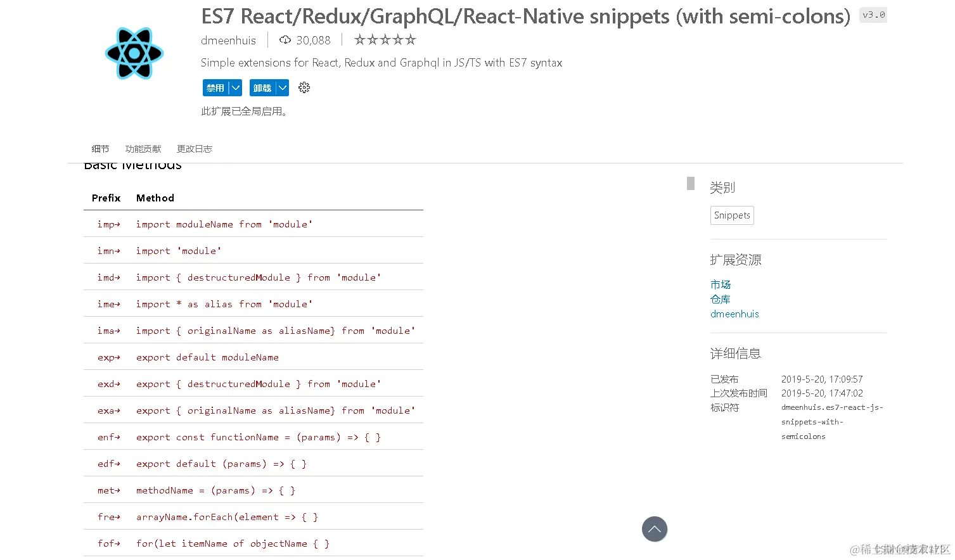The image size is (955, 560).
Task: Click the enf→ prefix cell
Action: (x=109, y=437)
